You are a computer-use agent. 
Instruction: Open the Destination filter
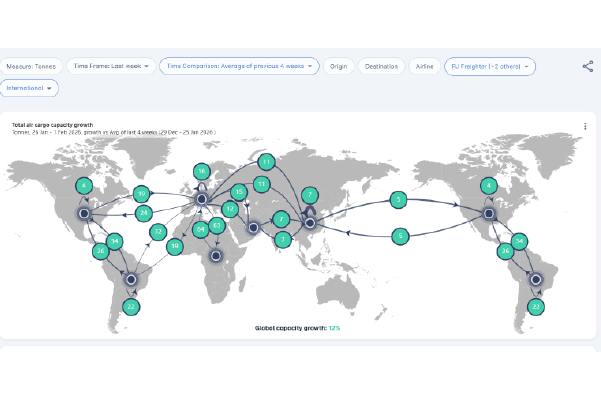click(380, 66)
